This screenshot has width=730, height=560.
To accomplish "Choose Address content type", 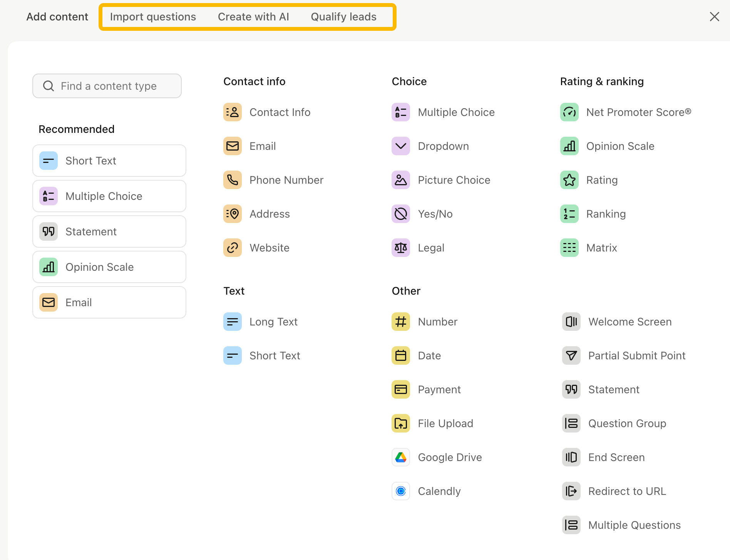I will [x=270, y=214].
